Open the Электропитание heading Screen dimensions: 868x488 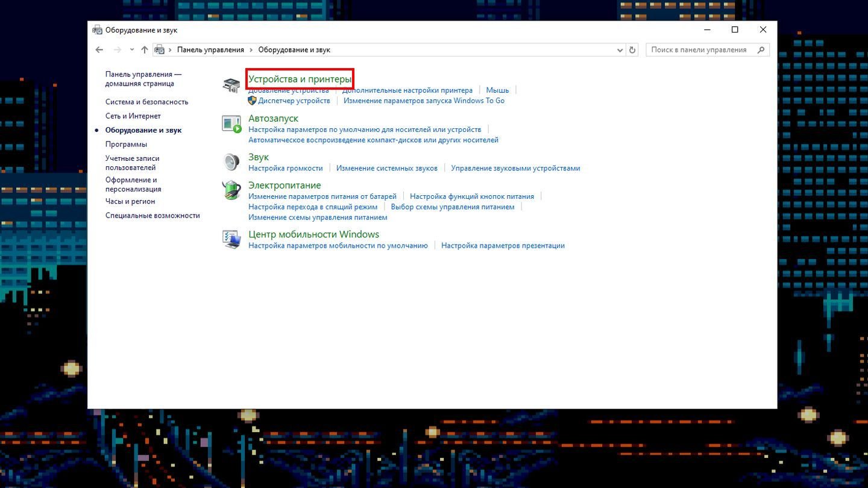point(285,185)
